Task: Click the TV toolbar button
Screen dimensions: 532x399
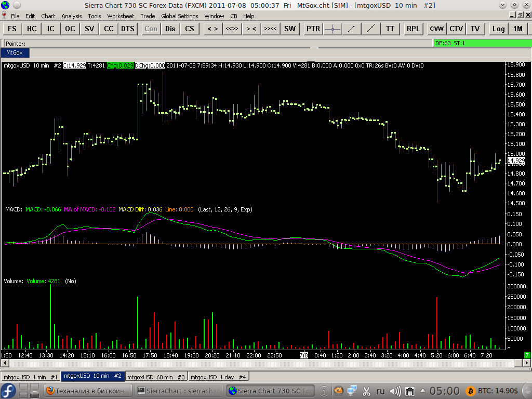Action: click(x=475, y=29)
